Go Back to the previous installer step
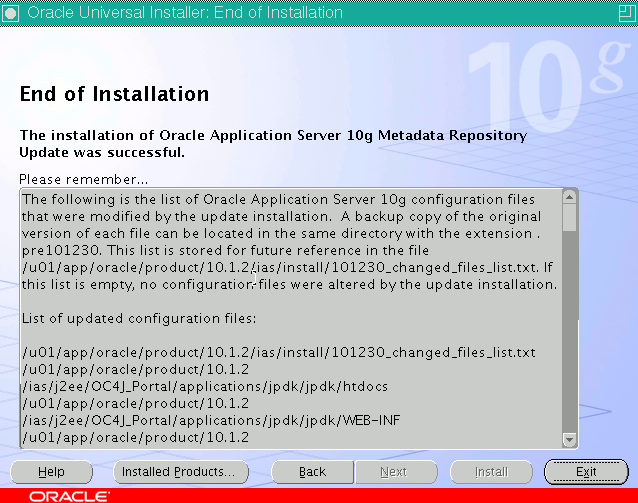Image resolution: width=638 pixels, height=503 pixels. pos(312,472)
